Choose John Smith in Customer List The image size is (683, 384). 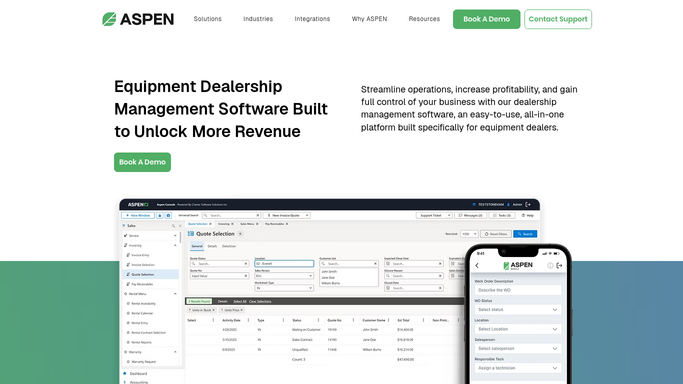click(x=329, y=272)
